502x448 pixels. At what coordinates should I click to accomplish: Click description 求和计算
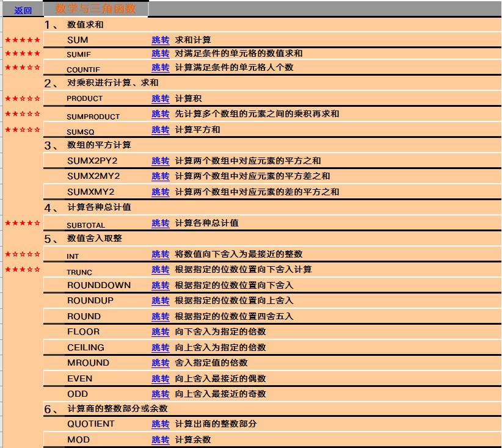[x=193, y=40]
